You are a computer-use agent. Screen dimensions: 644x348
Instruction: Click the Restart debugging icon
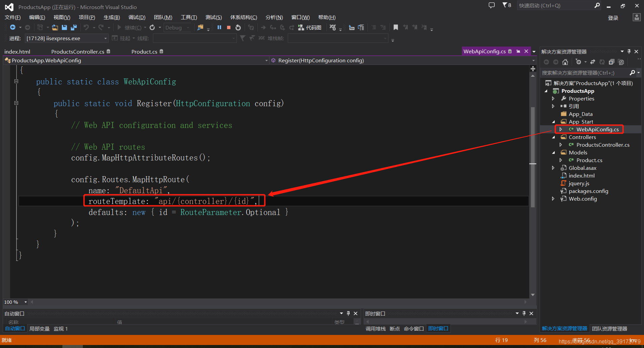pyautogui.click(x=238, y=27)
